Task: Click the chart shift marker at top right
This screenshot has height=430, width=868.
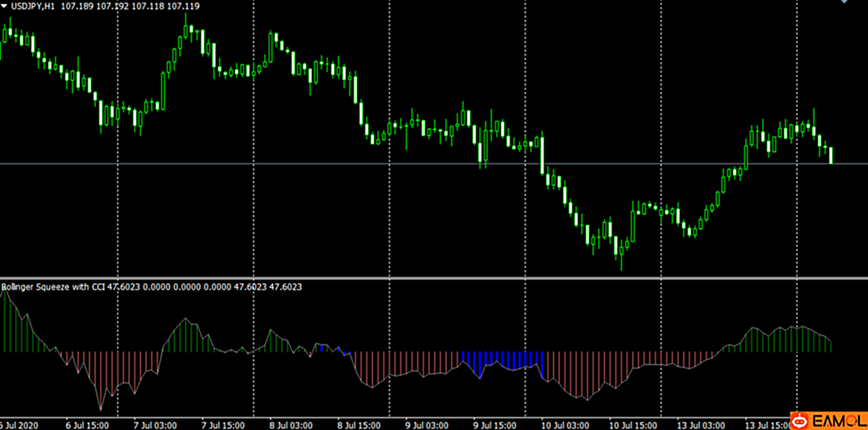Action: tap(843, 3)
